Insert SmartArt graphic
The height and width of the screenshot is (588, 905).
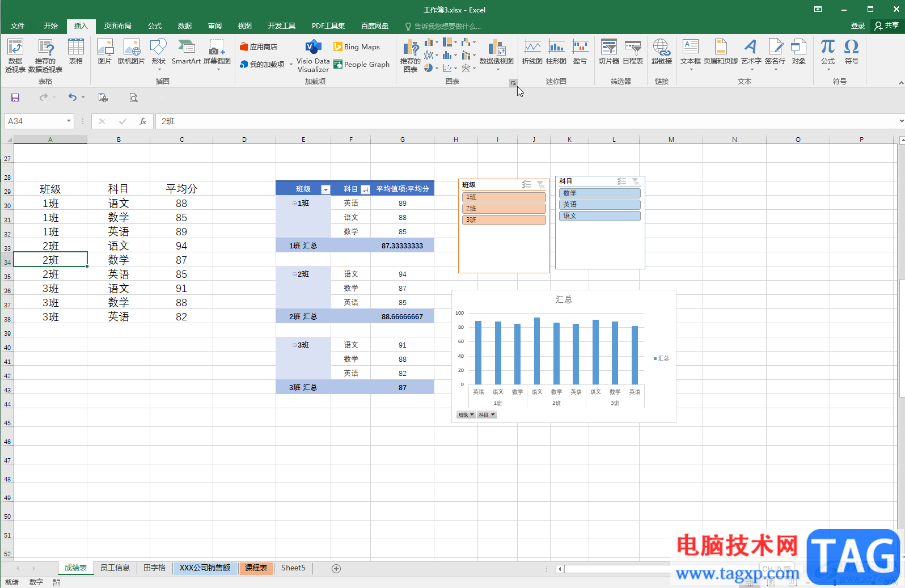[186, 52]
